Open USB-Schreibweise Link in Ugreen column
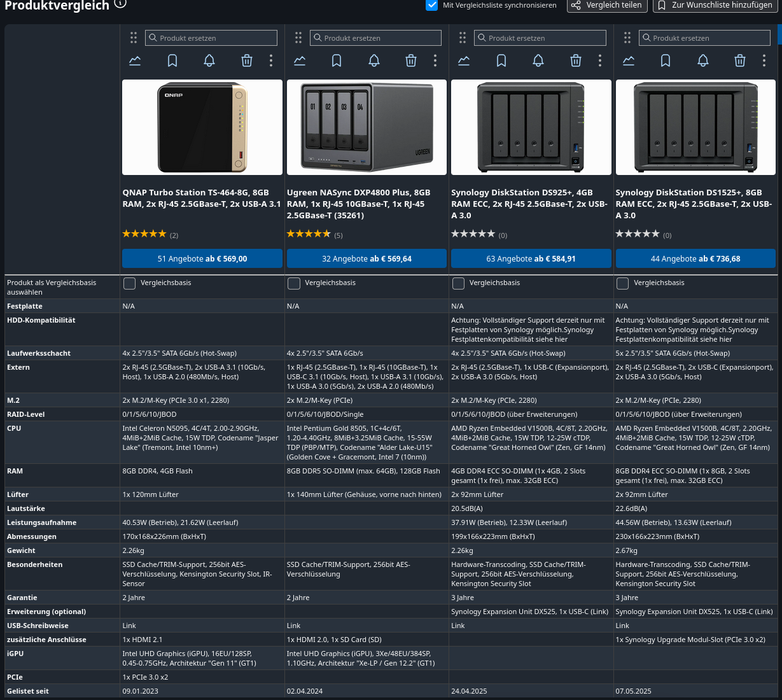 [293, 626]
